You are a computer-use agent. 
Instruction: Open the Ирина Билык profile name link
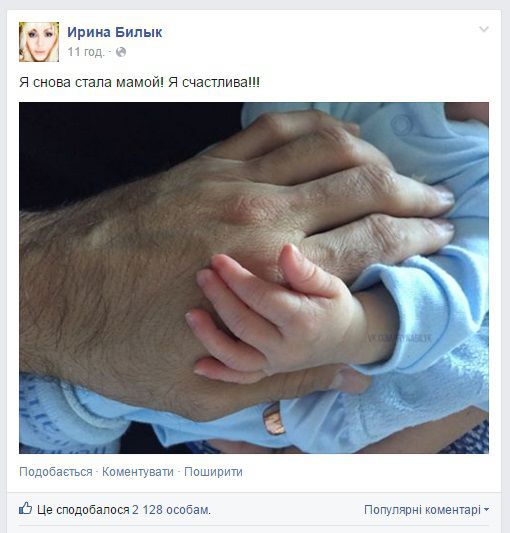[x=115, y=32]
